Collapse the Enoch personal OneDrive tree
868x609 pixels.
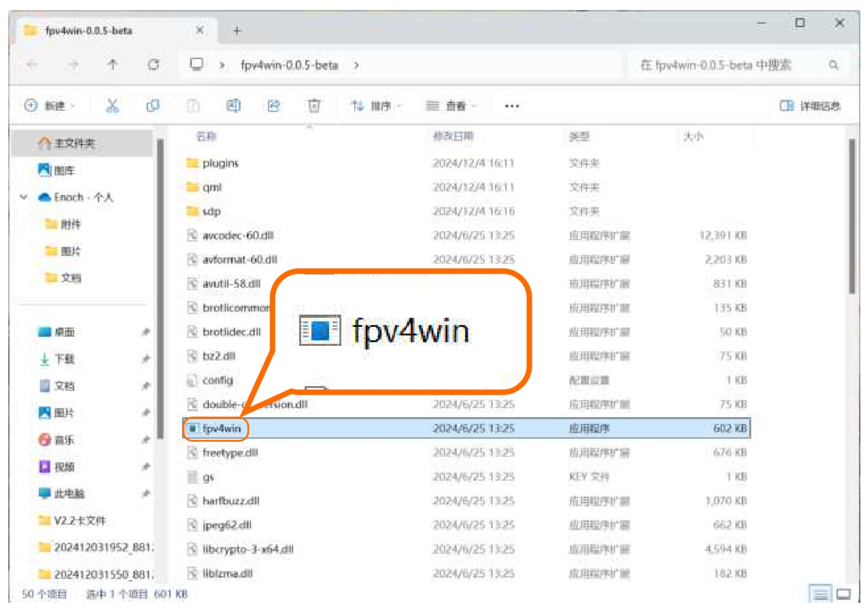click(23, 197)
